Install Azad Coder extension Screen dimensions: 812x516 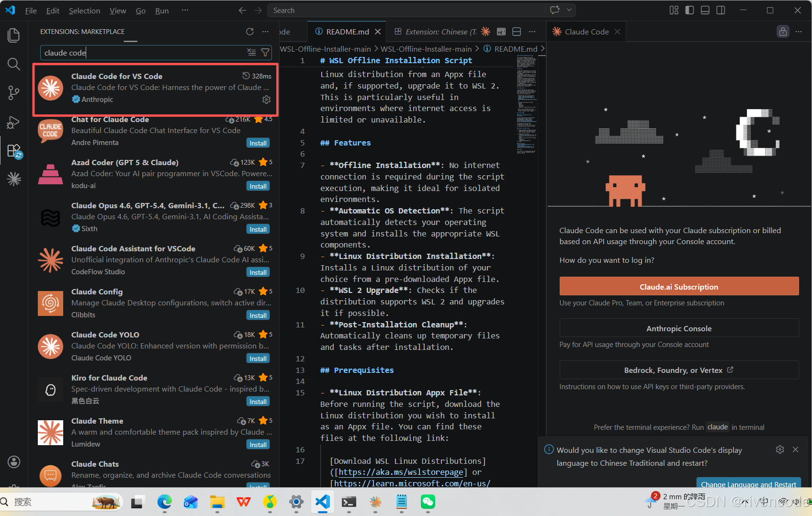pos(258,186)
